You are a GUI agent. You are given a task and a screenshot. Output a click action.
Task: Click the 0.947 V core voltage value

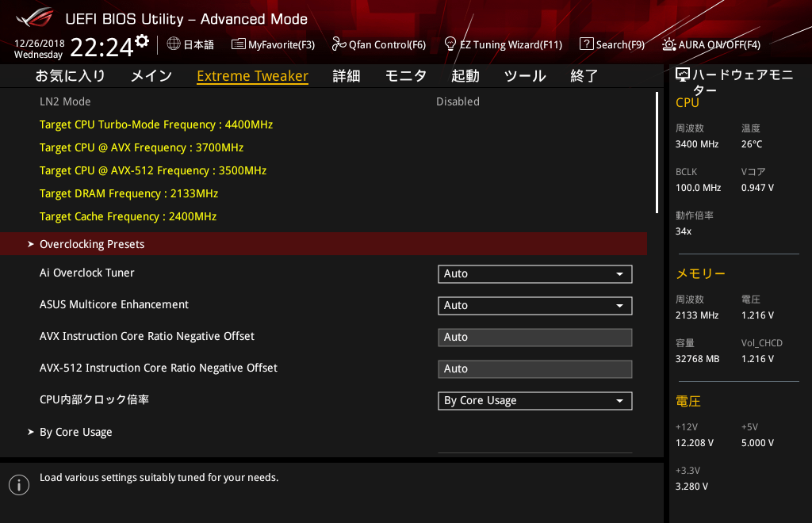757,188
